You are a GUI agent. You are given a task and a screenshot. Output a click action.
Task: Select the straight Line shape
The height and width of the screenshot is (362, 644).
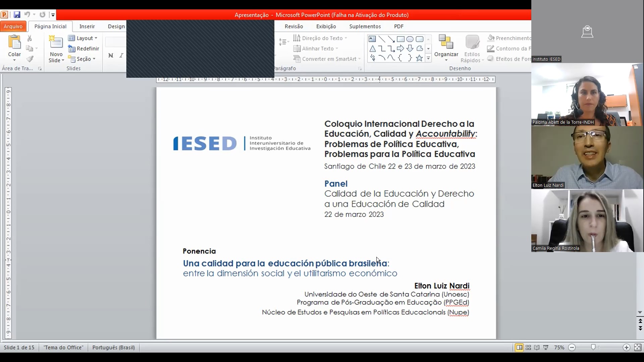point(382,39)
